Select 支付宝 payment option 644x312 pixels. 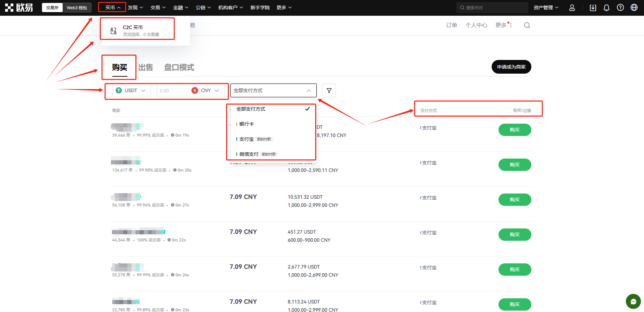[x=273, y=139]
